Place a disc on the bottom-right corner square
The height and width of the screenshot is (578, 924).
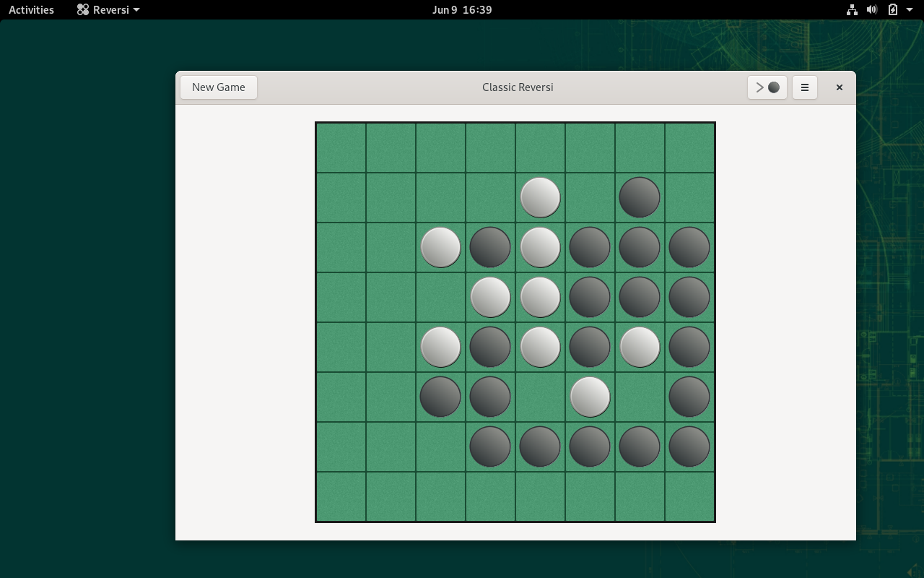click(689, 496)
